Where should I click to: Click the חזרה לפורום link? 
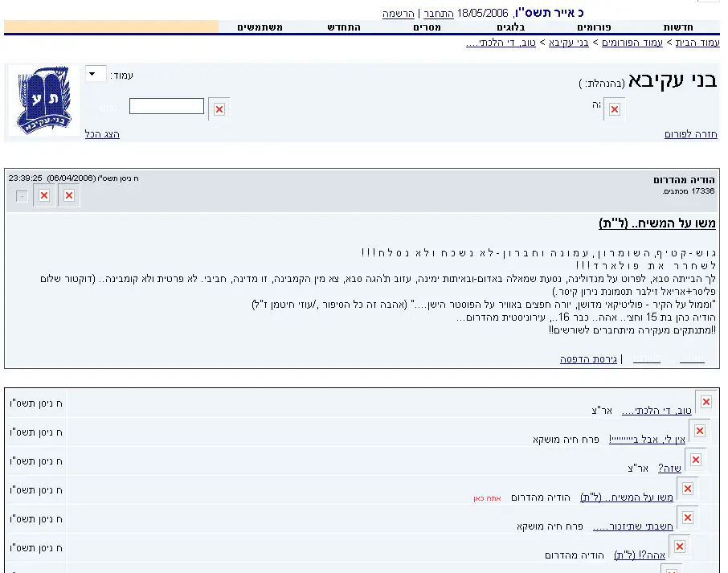[690, 134]
